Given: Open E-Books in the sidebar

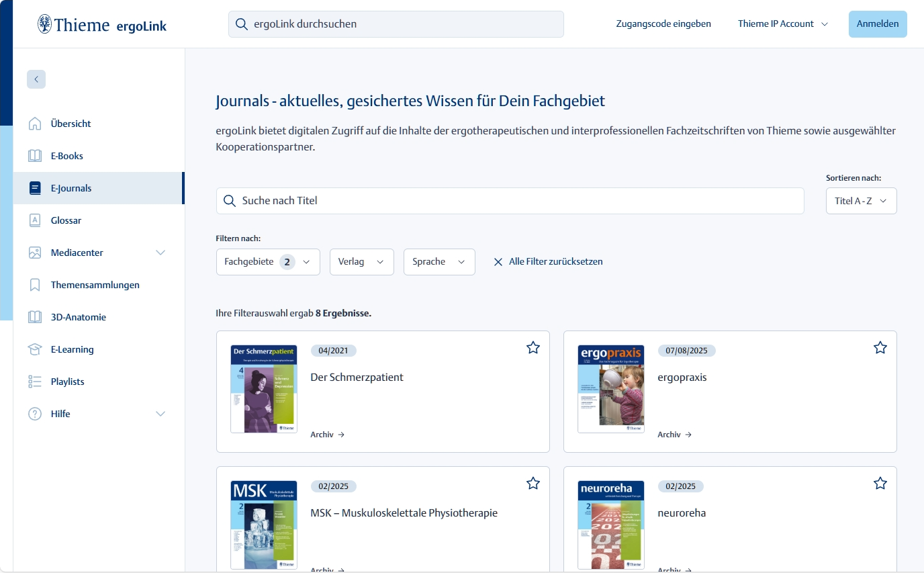Looking at the screenshot, I should coord(67,156).
